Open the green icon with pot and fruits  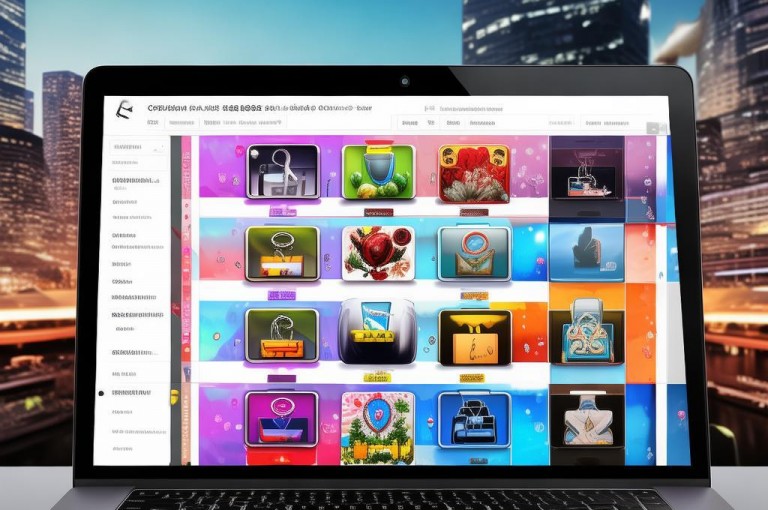[x=378, y=171]
